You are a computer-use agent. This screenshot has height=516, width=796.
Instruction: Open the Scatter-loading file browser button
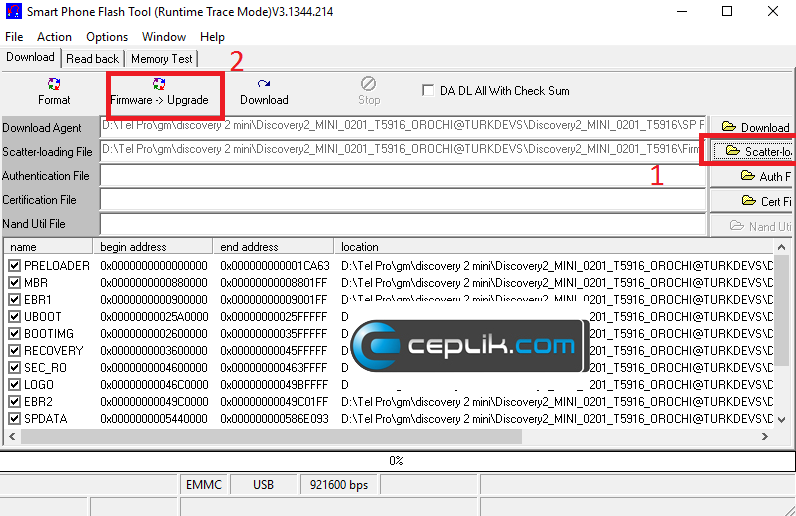tap(753, 151)
